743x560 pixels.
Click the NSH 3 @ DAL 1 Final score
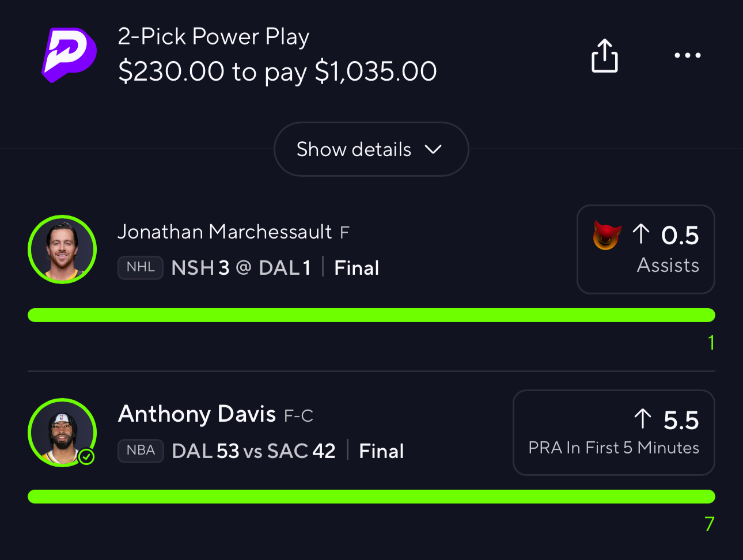click(x=275, y=268)
